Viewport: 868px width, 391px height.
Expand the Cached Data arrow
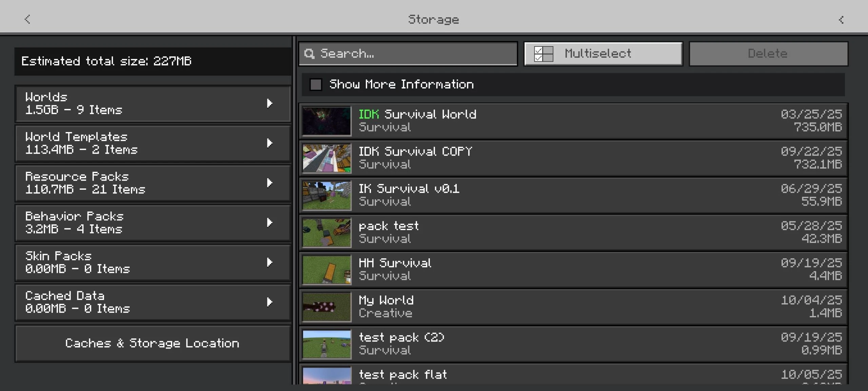[x=270, y=302]
